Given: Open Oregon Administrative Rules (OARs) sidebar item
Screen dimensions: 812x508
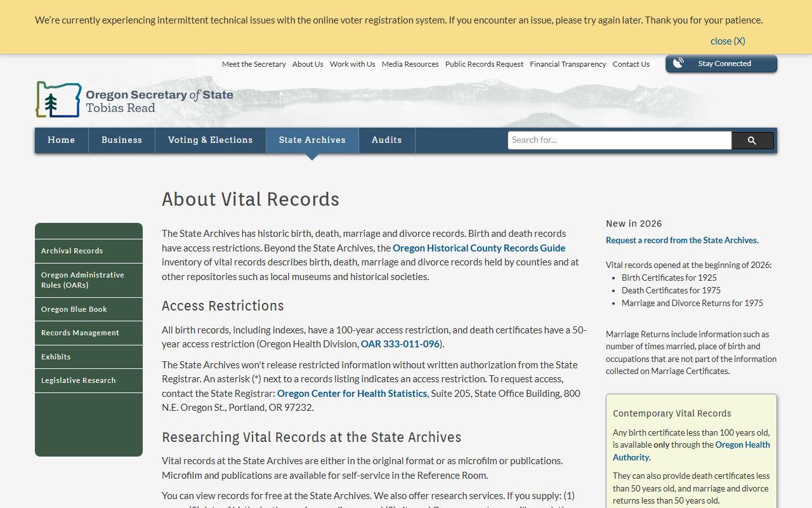Looking at the screenshot, I should tap(89, 280).
